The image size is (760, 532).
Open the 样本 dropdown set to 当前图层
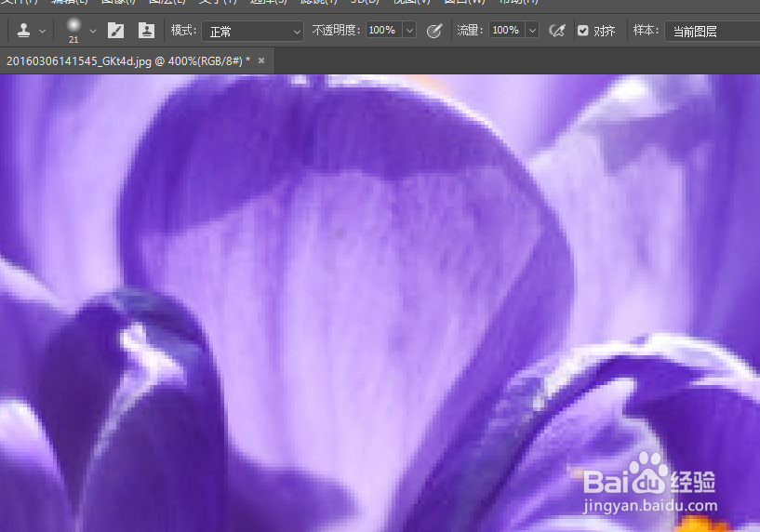coord(712,32)
